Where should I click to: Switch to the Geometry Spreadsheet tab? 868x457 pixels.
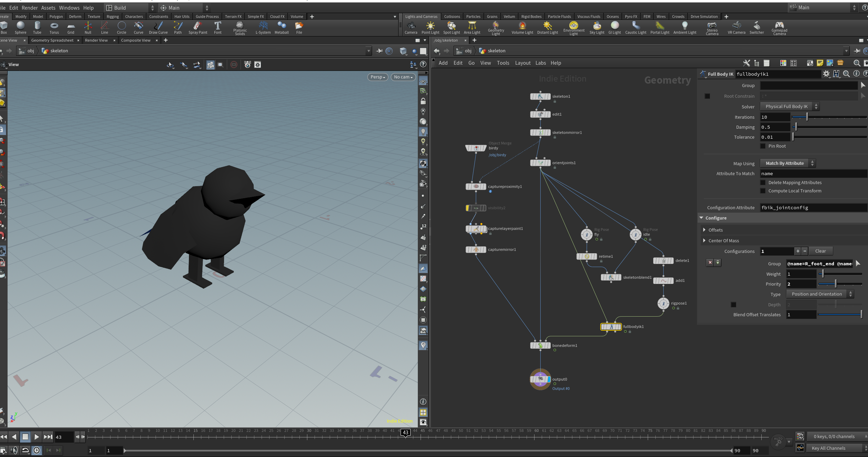[52, 40]
